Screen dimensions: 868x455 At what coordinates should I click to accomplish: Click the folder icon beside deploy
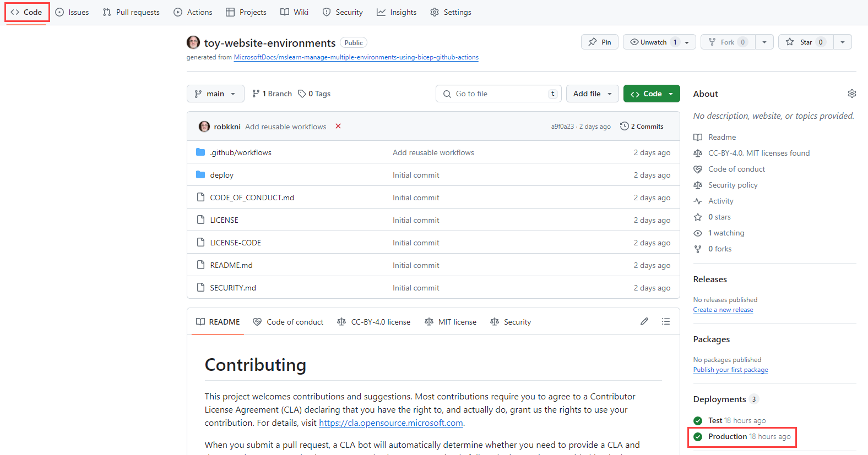[200, 174]
